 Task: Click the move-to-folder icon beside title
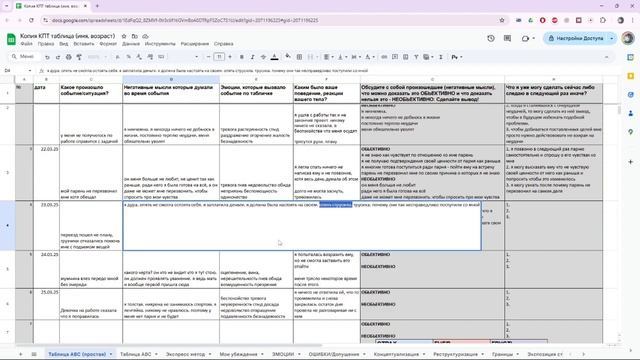coord(135,36)
